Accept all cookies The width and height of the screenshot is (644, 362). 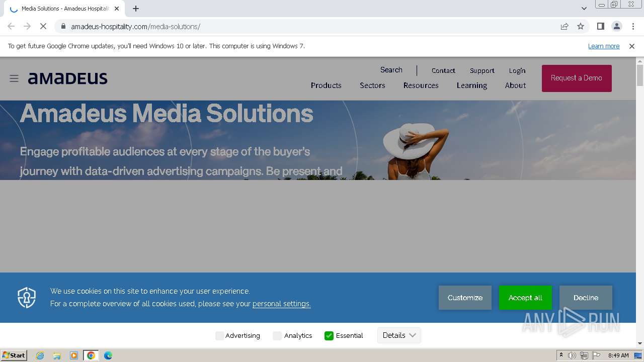[525, 298]
